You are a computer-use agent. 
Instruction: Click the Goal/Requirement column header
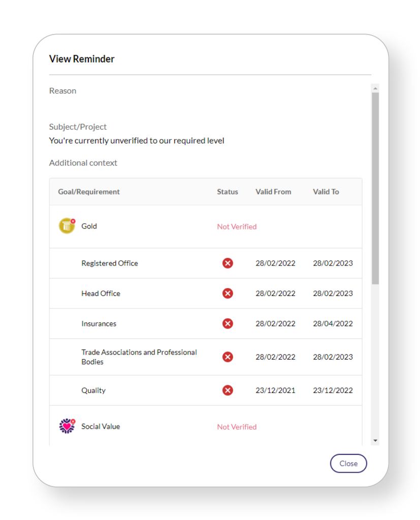point(89,192)
